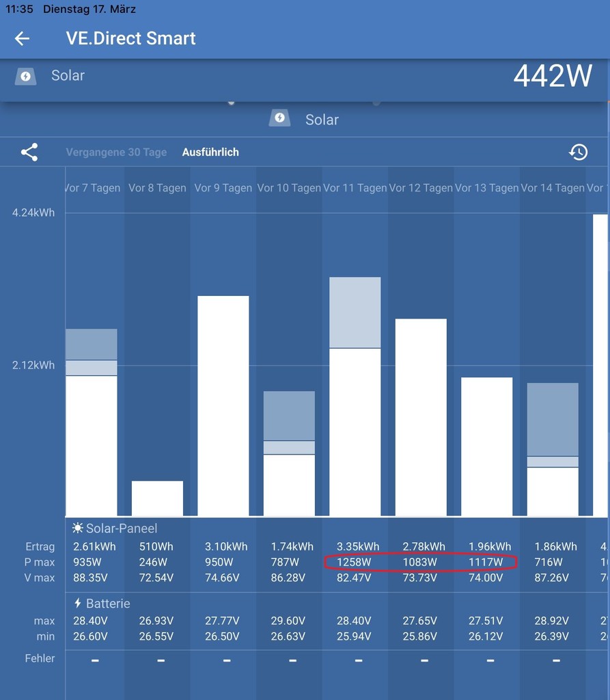Image resolution: width=610 pixels, height=700 pixels.
Task: Tap the date Dienstag 17. März
Action: pos(89,9)
